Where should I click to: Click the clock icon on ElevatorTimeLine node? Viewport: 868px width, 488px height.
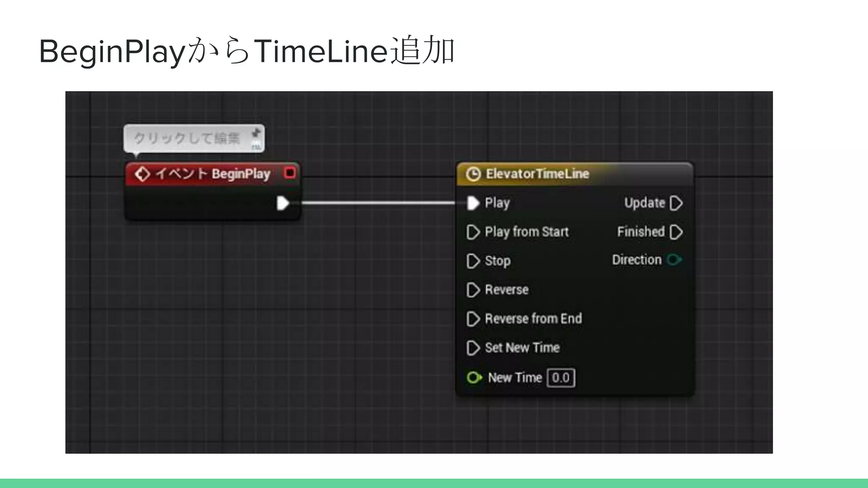coord(473,174)
